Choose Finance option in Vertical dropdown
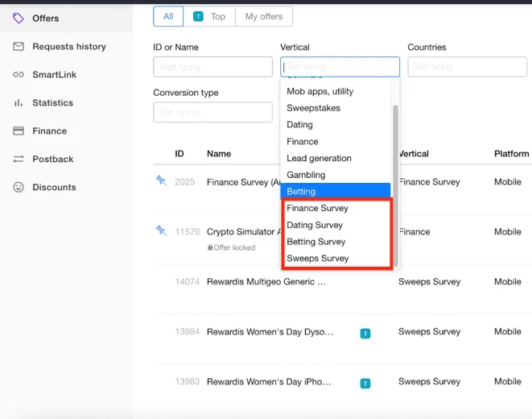Image resolution: width=532 pixels, height=419 pixels. [x=335, y=142]
